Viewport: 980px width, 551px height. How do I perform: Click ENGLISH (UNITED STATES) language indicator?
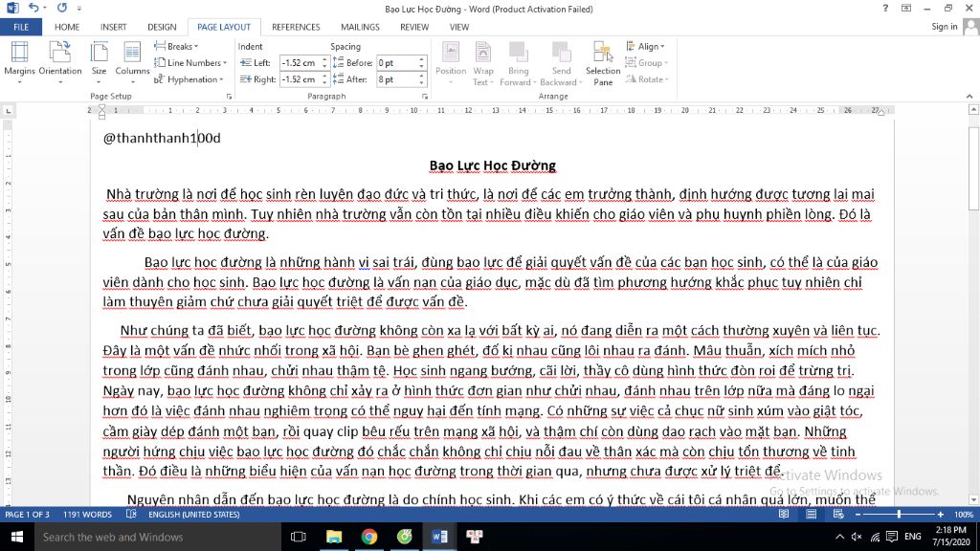193,514
